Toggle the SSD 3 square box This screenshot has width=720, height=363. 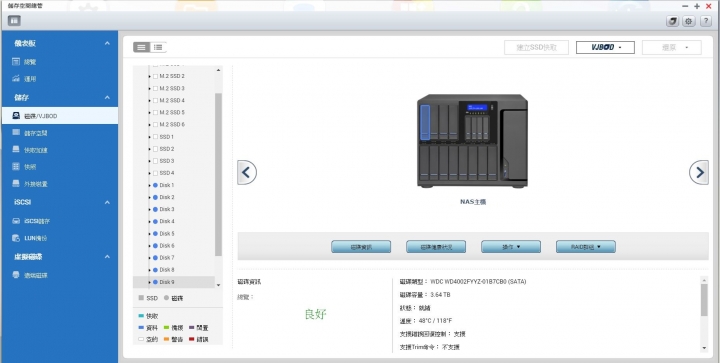point(155,161)
